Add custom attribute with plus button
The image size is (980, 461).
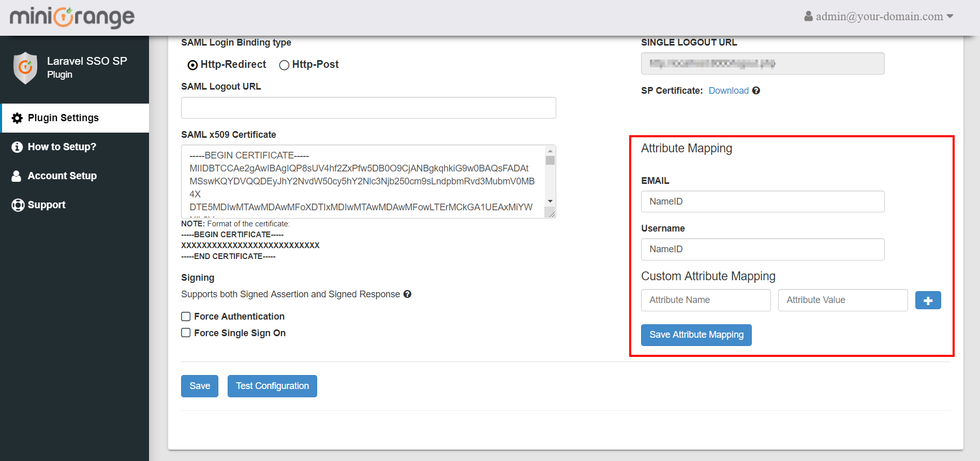(928, 300)
